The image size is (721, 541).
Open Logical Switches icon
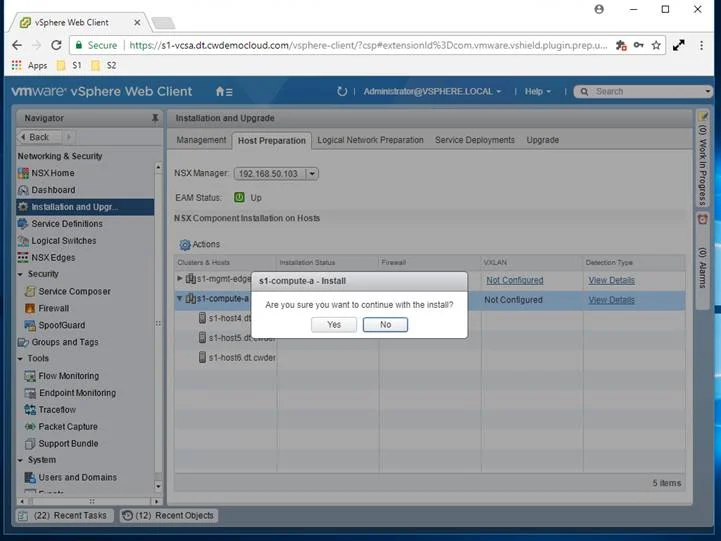coord(23,241)
